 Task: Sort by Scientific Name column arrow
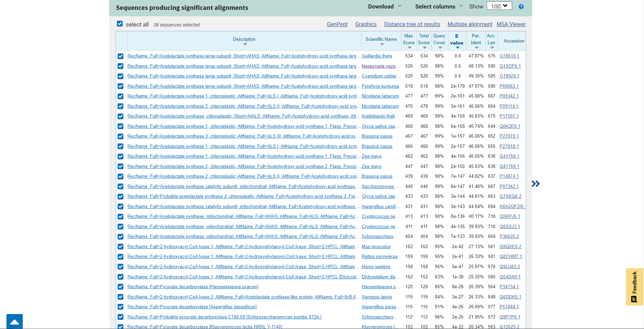[382, 44]
